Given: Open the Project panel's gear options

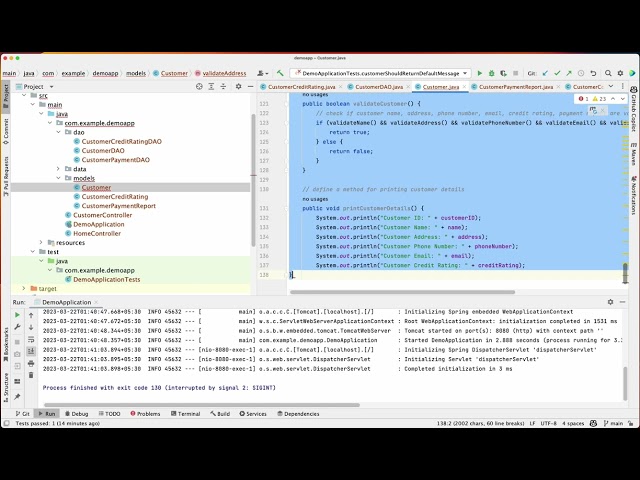Looking at the screenshot, I should pyautogui.click(x=238, y=87).
